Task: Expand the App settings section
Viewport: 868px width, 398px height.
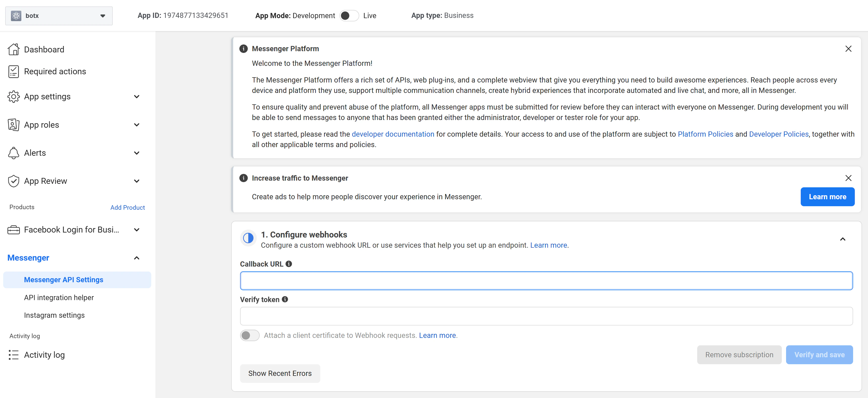Action: [x=137, y=97]
